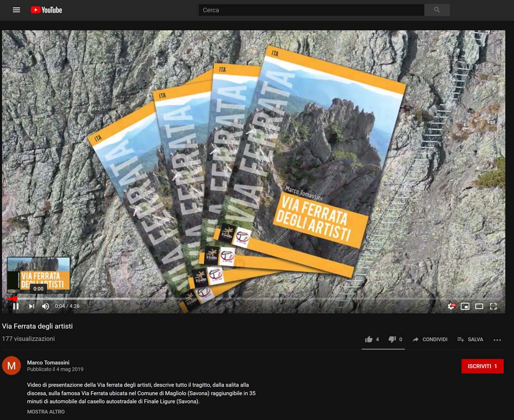Toggle theater mode view
This screenshot has width=514, height=420.
(x=479, y=306)
